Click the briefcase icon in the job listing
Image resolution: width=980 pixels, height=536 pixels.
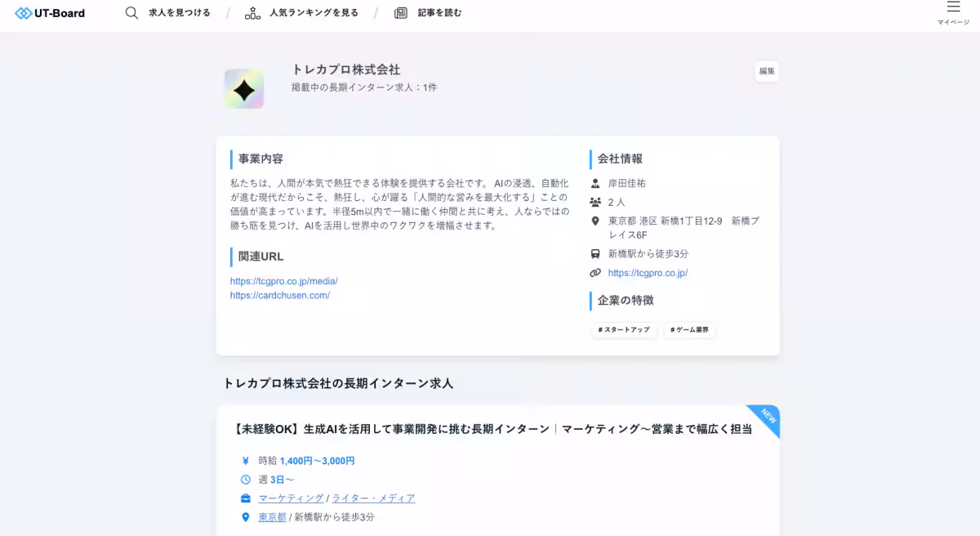(246, 498)
